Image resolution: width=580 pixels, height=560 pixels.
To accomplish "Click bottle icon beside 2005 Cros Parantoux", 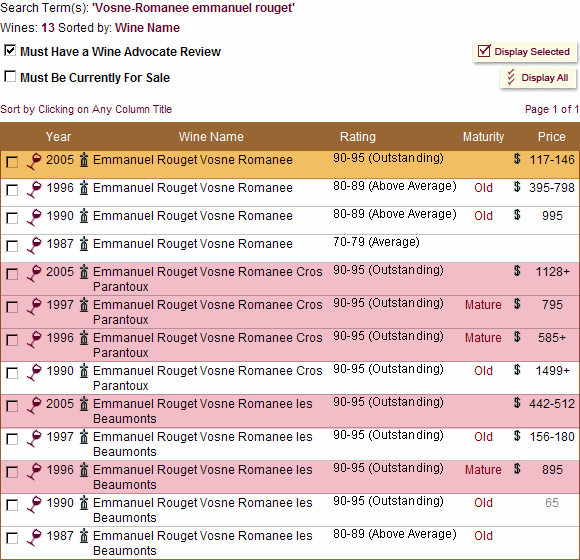I will click(x=84, y=272).
